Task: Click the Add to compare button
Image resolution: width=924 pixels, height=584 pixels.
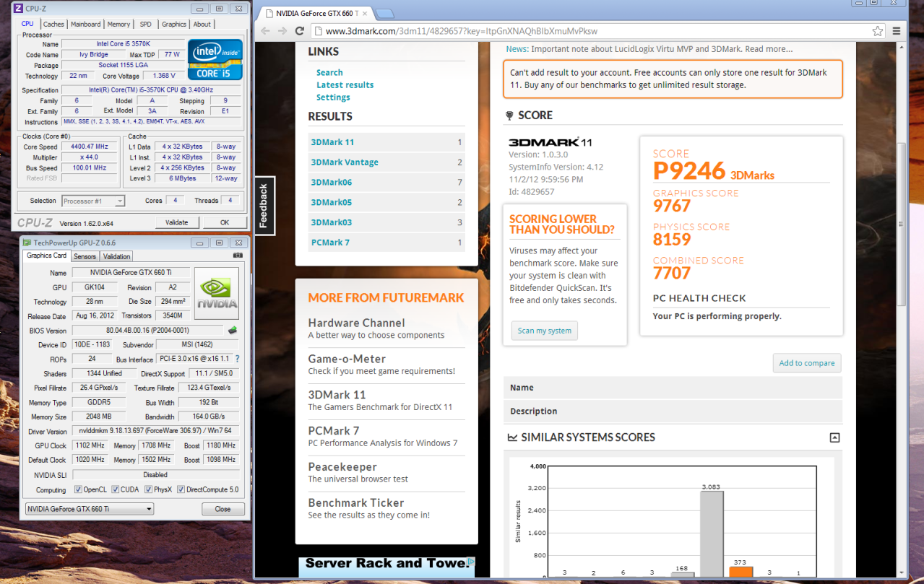Action: point(807,363)
